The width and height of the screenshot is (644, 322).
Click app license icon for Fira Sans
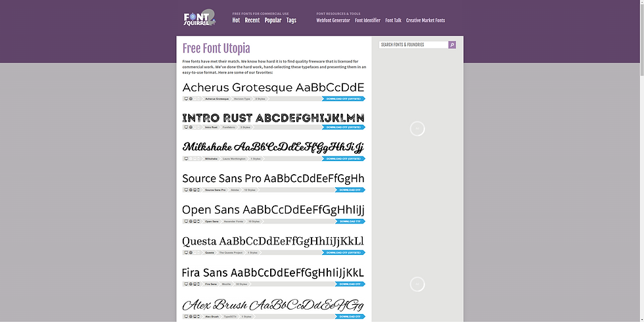(199, 284)
